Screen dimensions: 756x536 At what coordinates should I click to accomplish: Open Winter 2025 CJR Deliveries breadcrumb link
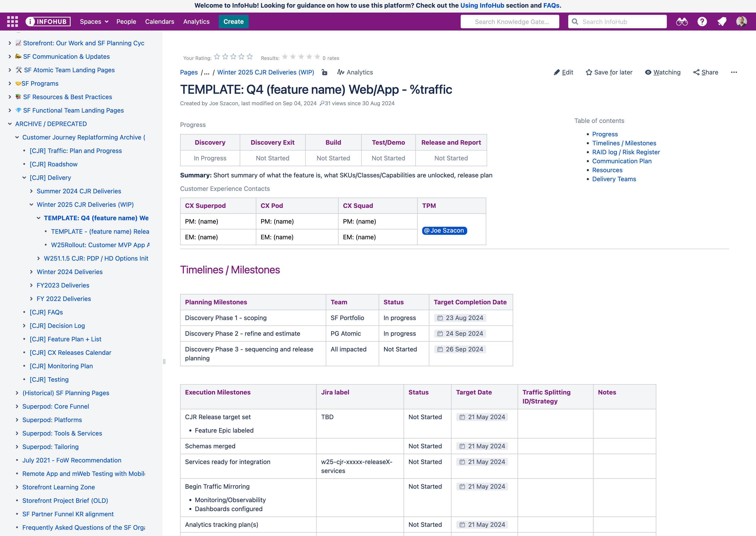coord(266,72)
